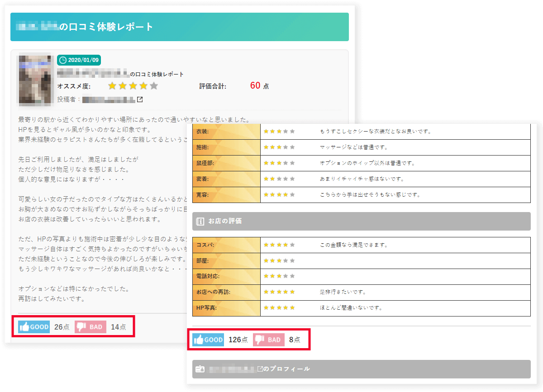
Task: Click the GOOD thumbs-up button beside 26点
Action: (x=34, y=327)
